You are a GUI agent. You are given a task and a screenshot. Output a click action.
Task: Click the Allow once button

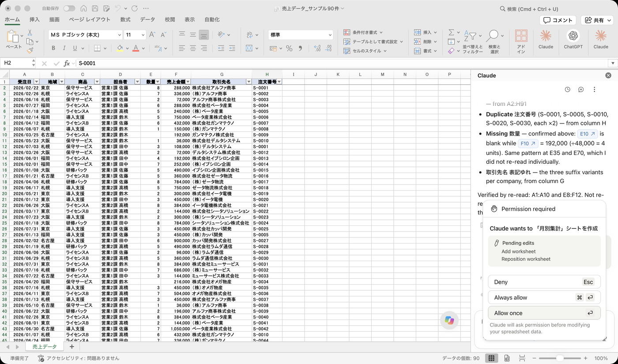tap(544, 313)
